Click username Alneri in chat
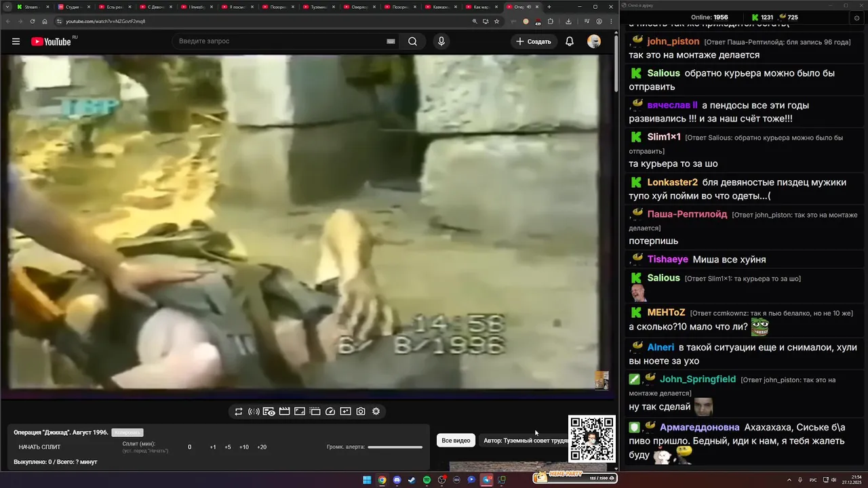Image resolution: width=868 pixels, height=488 pixels. tap(661, 347)
